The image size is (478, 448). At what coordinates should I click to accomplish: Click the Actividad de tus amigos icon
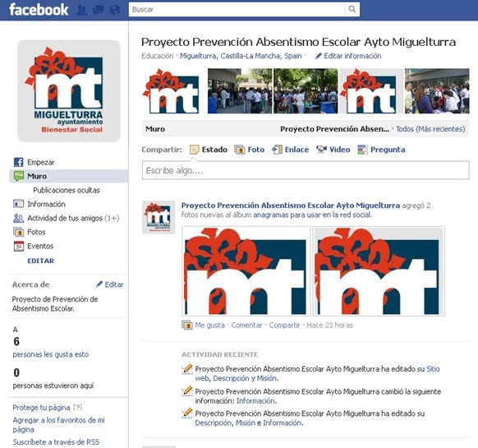tap(18, 218)
